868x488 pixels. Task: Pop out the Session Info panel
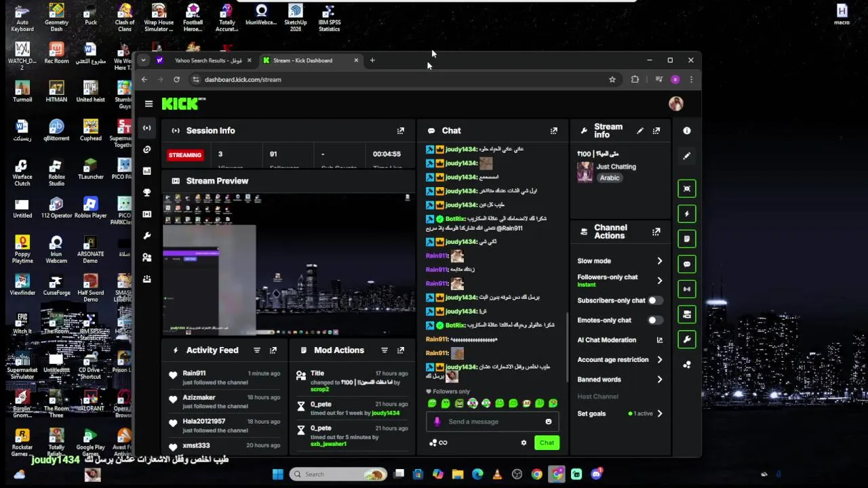(x=401, y=131)
